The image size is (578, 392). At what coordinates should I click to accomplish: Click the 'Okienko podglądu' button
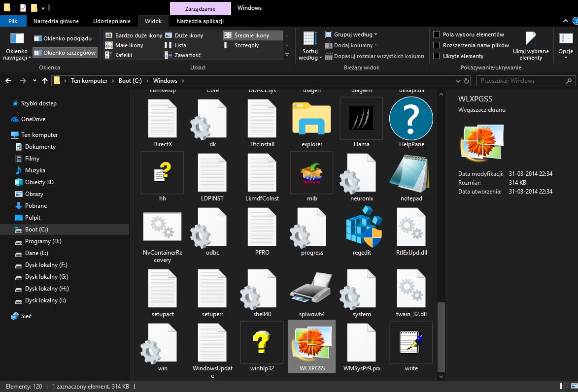click(x=63, y=38)
